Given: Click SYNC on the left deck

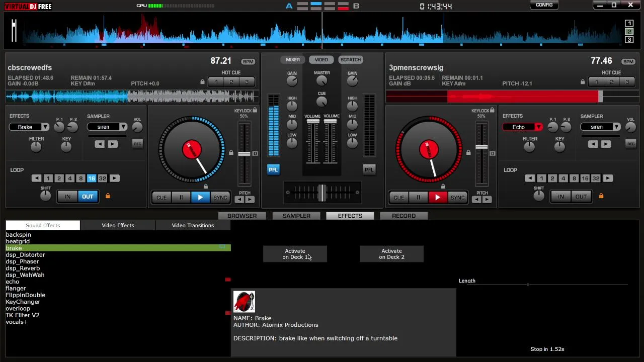Looking at the screenshot, I should 220,198.
